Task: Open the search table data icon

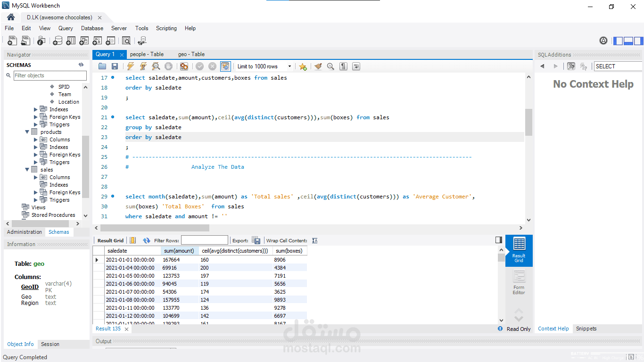Action: click(x=126, y=41)
